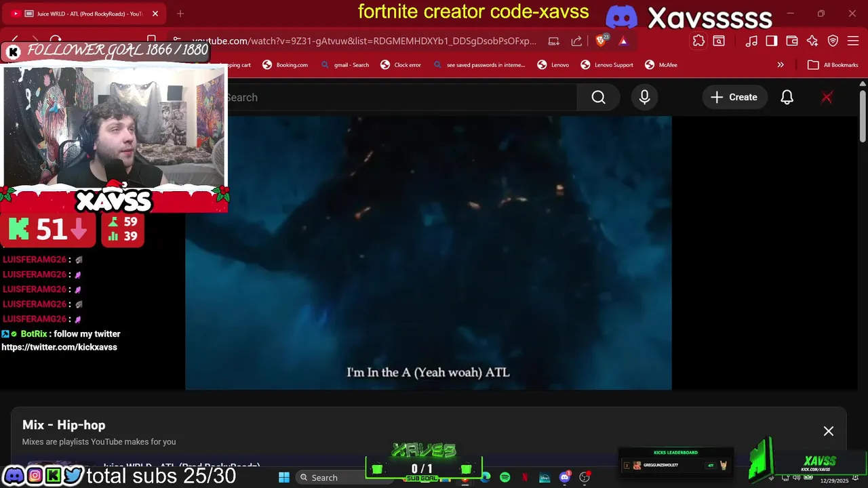Open the Extensions puzzle icon
Screen dimensions: 868x488
(698, 41)
